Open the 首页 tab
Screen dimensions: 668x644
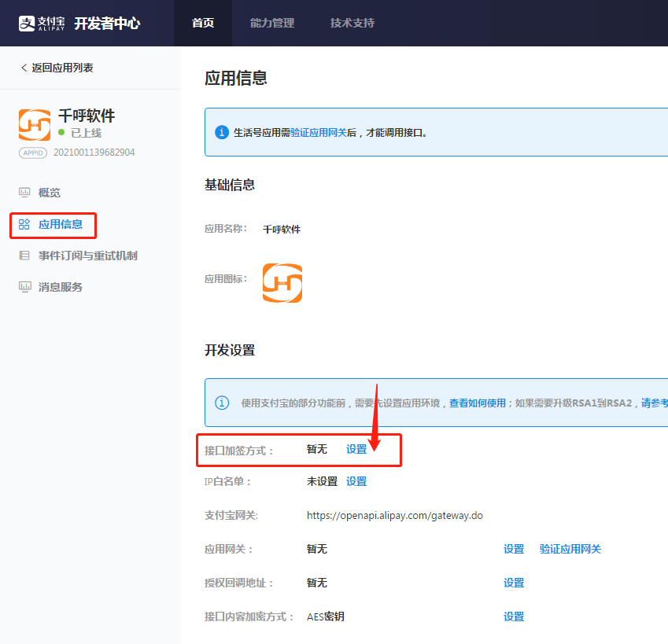tap(203, 23)
